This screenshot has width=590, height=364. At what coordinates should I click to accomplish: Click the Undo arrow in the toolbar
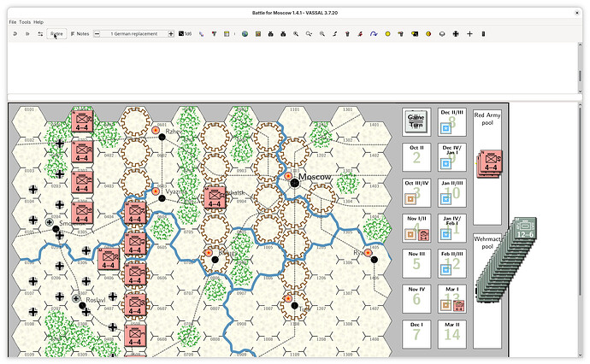(x=15, y=33)
